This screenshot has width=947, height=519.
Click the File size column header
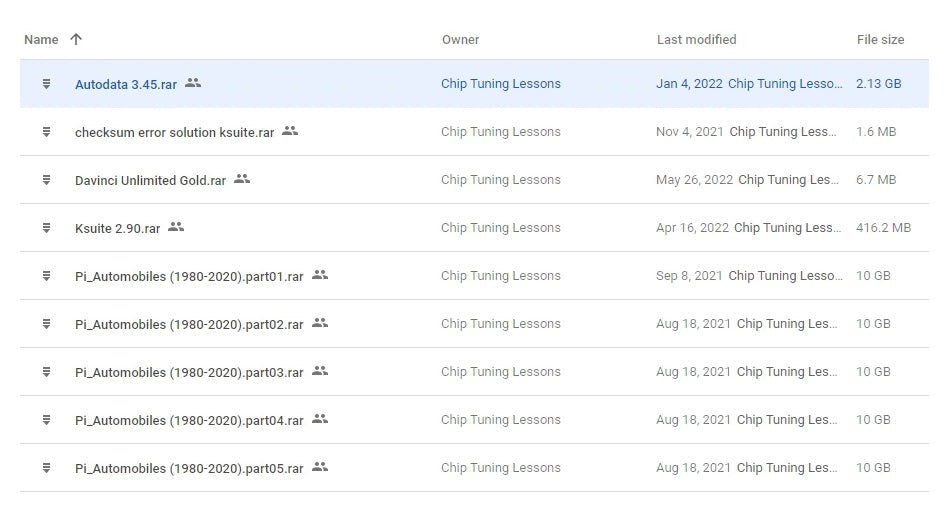[x=880, y=40]
